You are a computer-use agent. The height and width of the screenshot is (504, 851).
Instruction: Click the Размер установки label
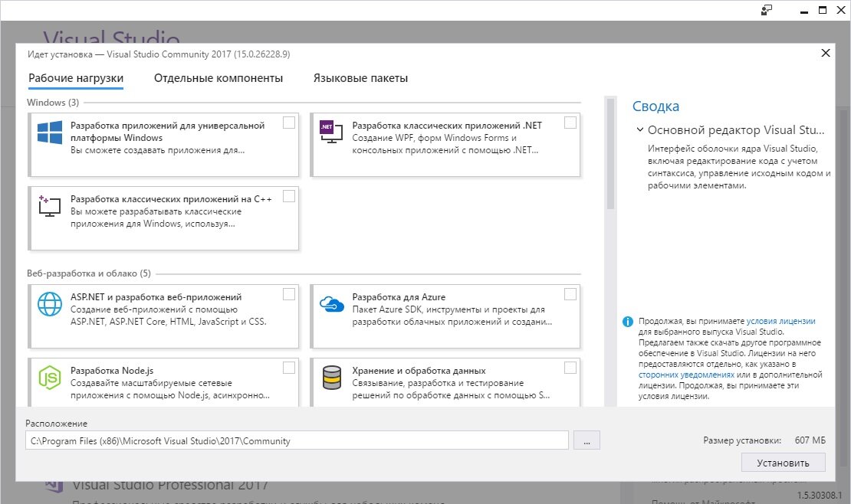click(x=742, y=440)
